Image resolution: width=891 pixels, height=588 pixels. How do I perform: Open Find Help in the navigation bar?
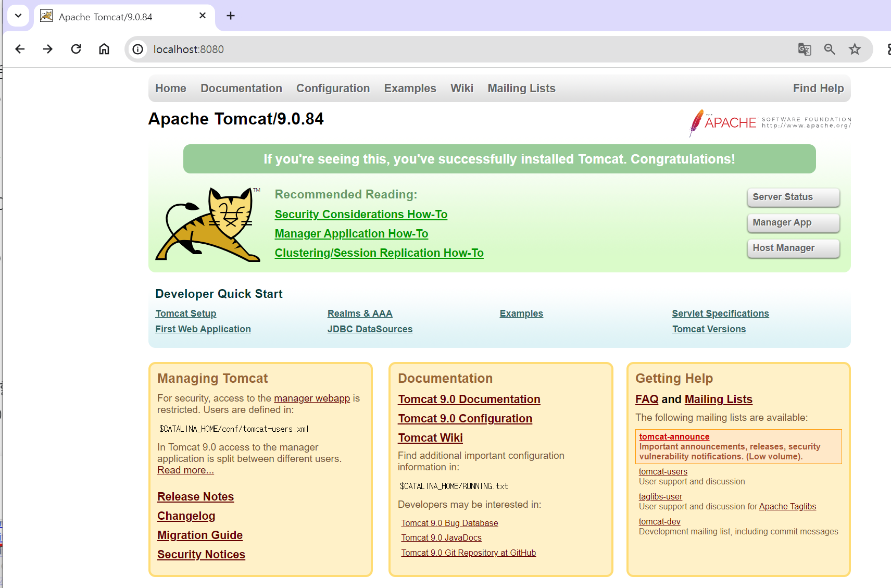point(819,89)
